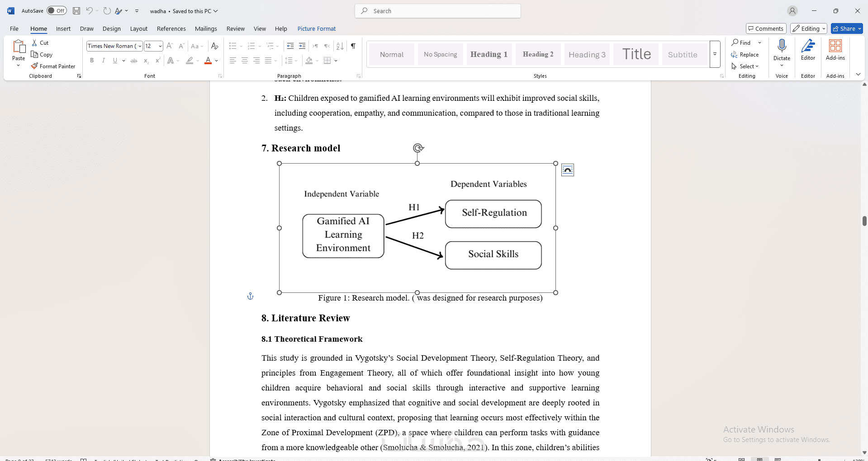Align paragraph text right
Viewport: 868px width, 461px height.
pos(256,61)
